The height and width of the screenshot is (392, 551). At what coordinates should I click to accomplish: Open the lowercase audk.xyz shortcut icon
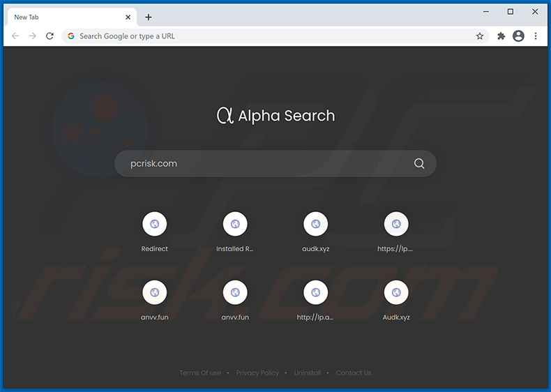coord(315,224)
